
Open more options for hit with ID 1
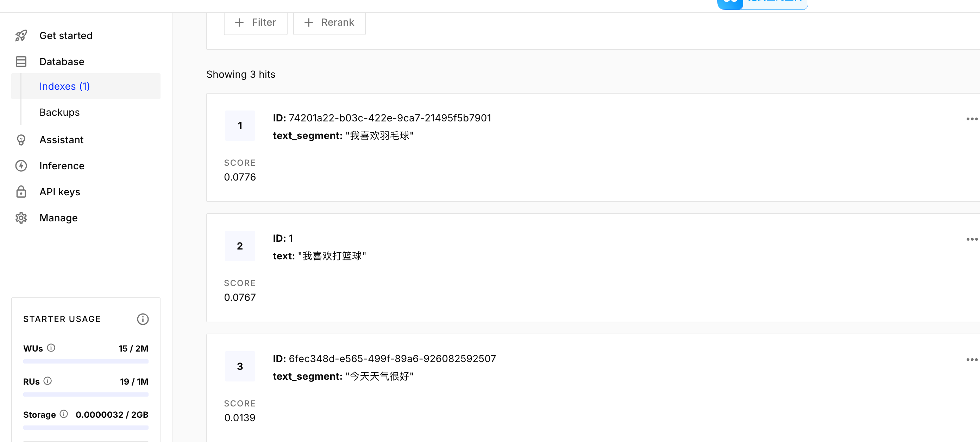click(x=972, y=239)
